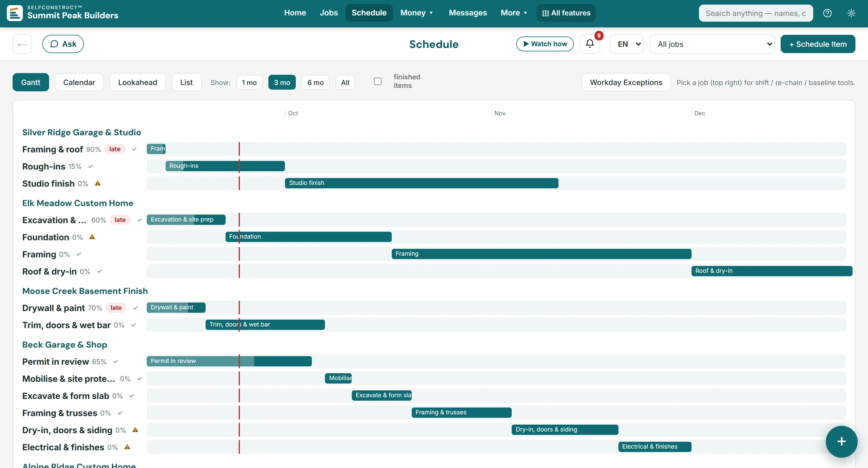868x468 pixels.
Task: Select the All range toggle
Action: pyautogui.click(x=345, y=82)
